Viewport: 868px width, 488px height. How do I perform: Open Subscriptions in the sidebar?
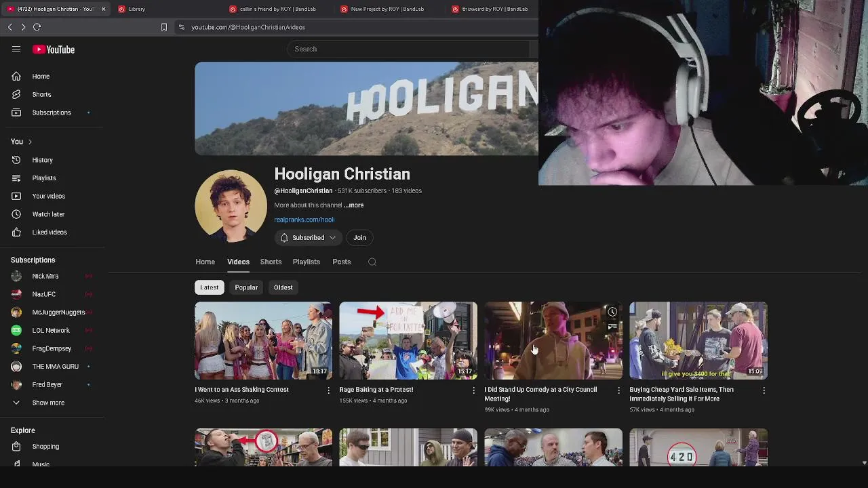coord(52,113)
